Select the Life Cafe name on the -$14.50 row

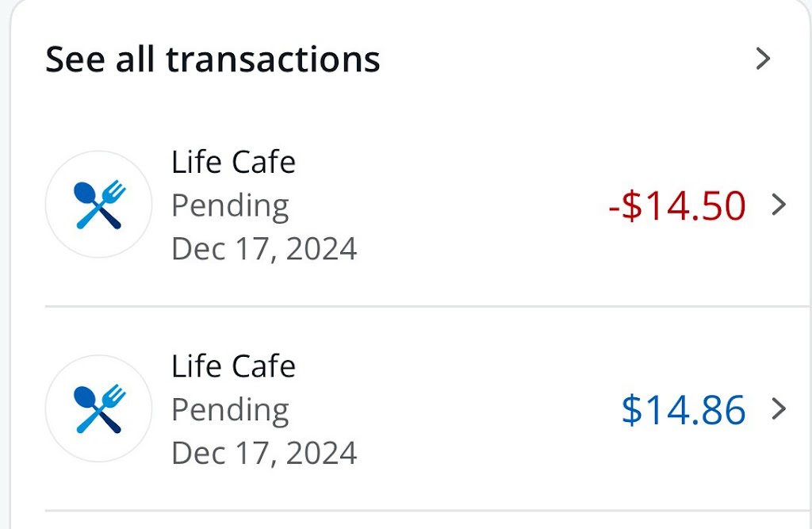click(x=233, y=163)
